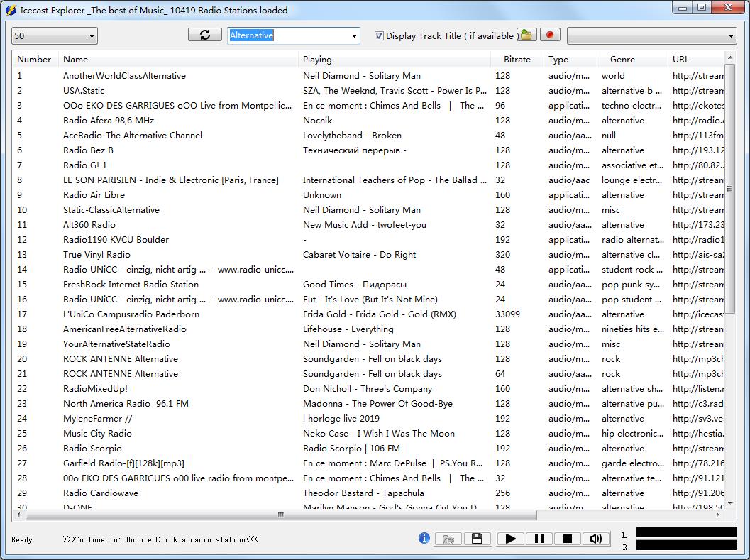This screenshot has height=560, width=750.
Task: Select the Radio Scorpio station row
Action: (92, 448)
